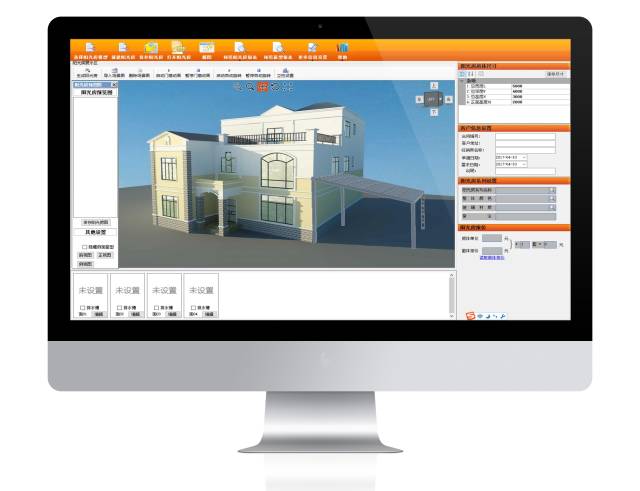Click the left arrow beside the view cube
This screenshot has width=640, height=491.
tap(419, 100)
